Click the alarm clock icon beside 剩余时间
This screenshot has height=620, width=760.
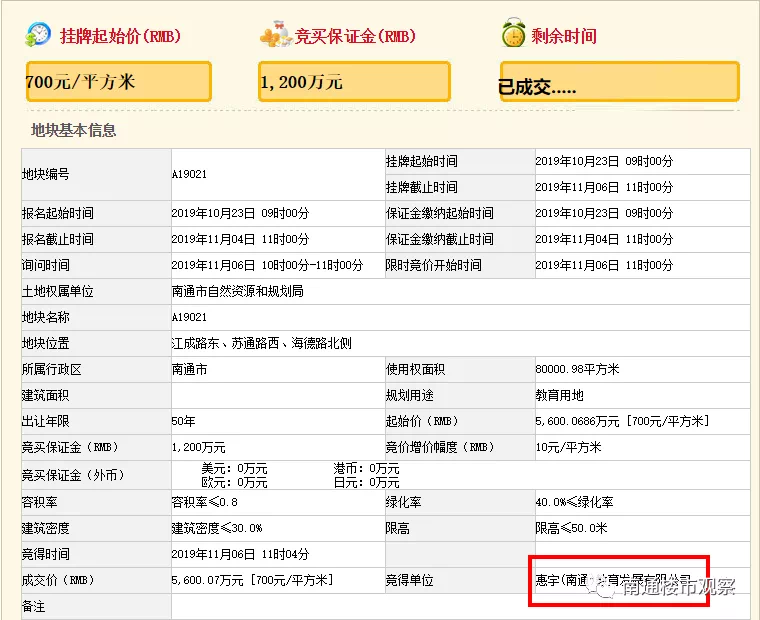513,35
